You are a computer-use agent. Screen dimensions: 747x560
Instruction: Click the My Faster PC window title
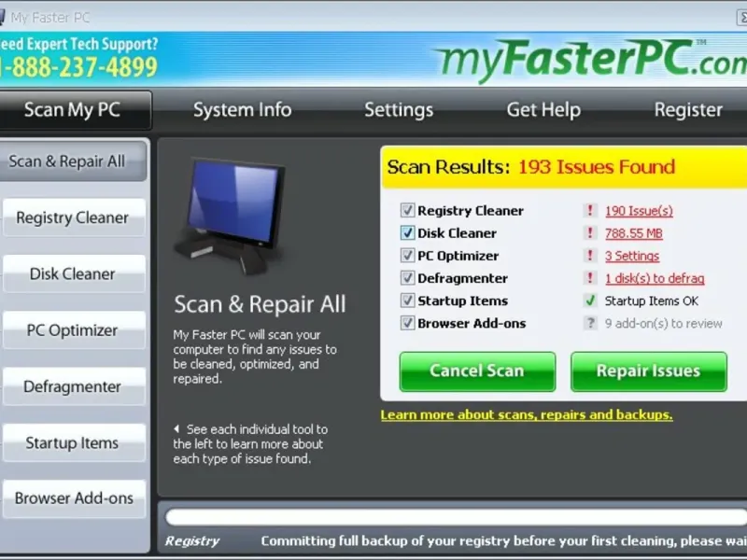pyautogui.click(x=50, y=18)
